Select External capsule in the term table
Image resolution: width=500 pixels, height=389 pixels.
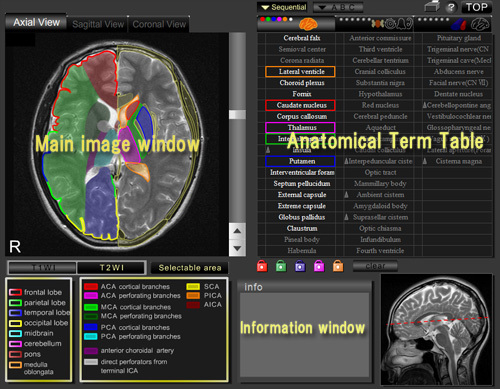point(302,195)
